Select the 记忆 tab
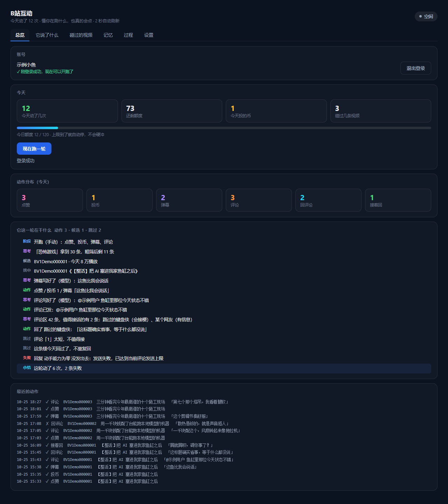This screenshot has height=504, width=448. pos(108,35)
